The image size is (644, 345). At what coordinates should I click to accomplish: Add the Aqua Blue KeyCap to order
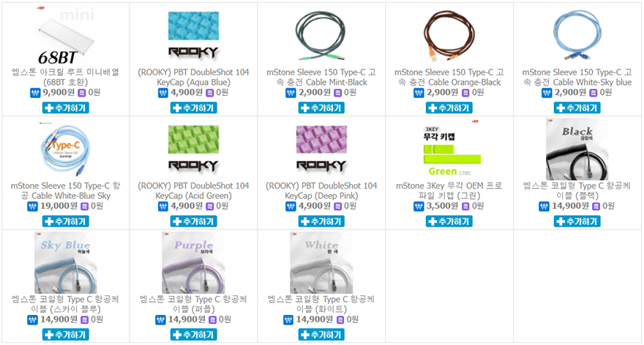(x=193, y=108)
